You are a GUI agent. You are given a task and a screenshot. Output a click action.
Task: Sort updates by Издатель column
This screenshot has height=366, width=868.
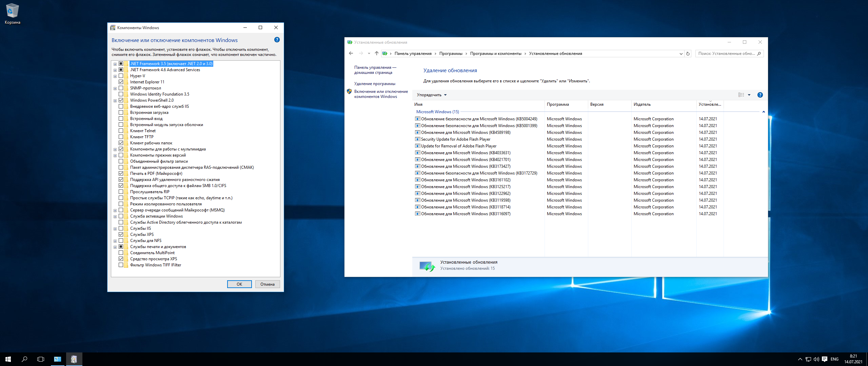[x=664, y=104]
